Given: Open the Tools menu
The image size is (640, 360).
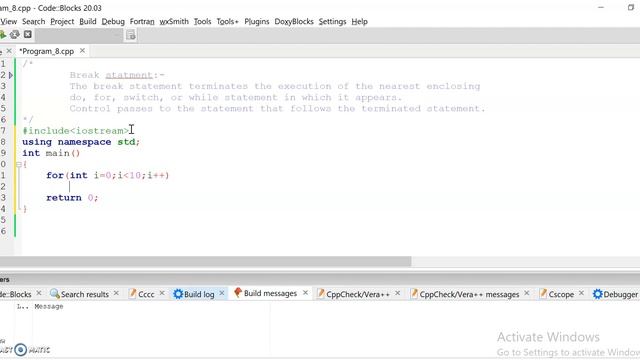Looking at the screenshot, I should [x=202, y=22].
